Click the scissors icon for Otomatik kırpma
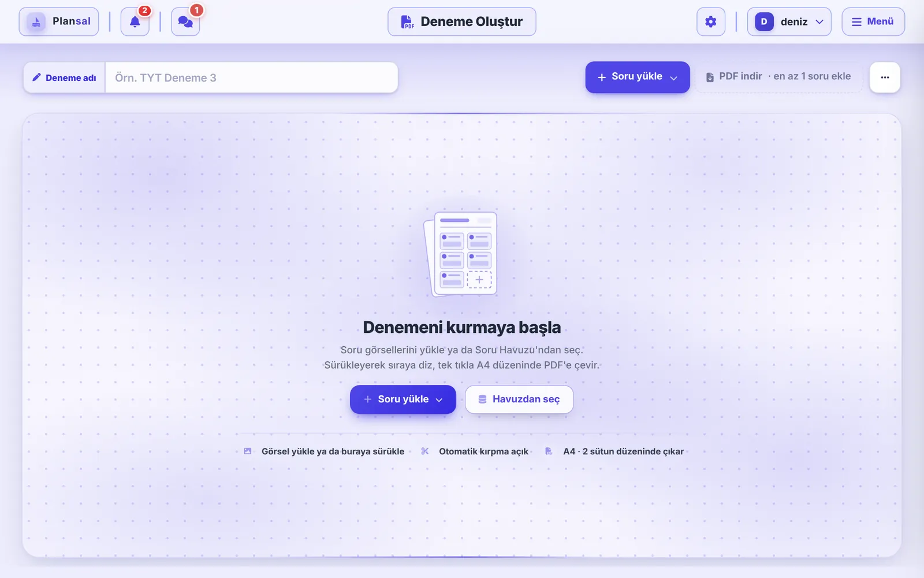Image resolution: width=924 pixels, height=578 pixels. (x=425, y=451)
